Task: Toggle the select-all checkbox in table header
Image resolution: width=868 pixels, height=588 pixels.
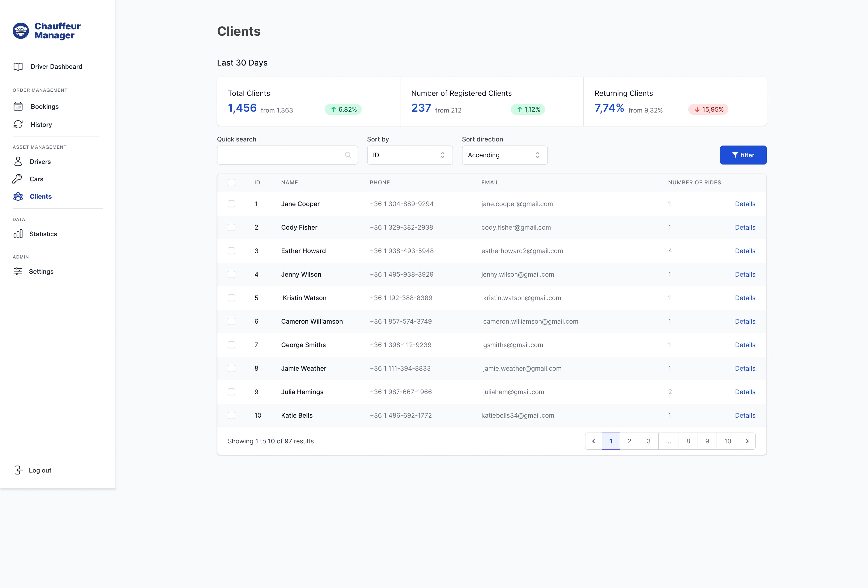Action: pos(231,183)
